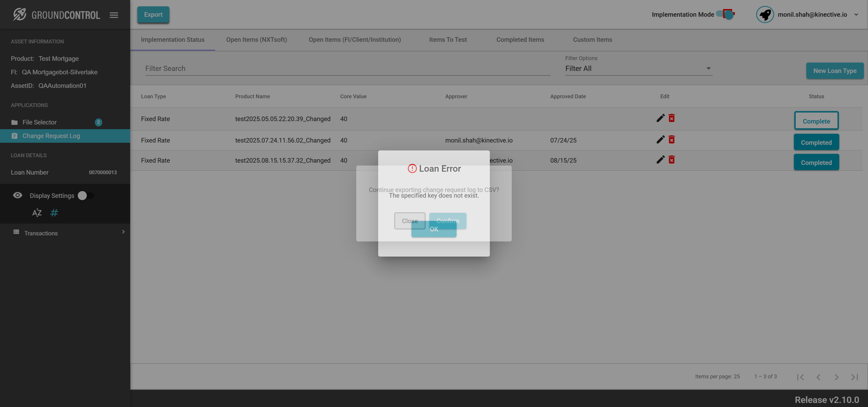The image size is (868, 407).
Task: Click the hamburger menu icon beside GroundControl
Action: point(114,15)
